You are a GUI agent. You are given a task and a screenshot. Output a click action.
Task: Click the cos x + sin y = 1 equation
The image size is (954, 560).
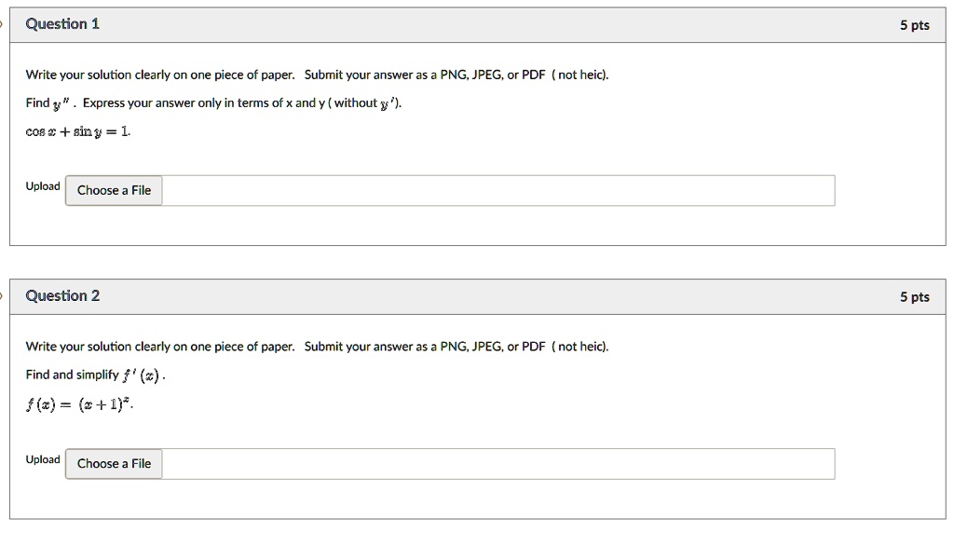pyautogui.click(x=78, y=131)
